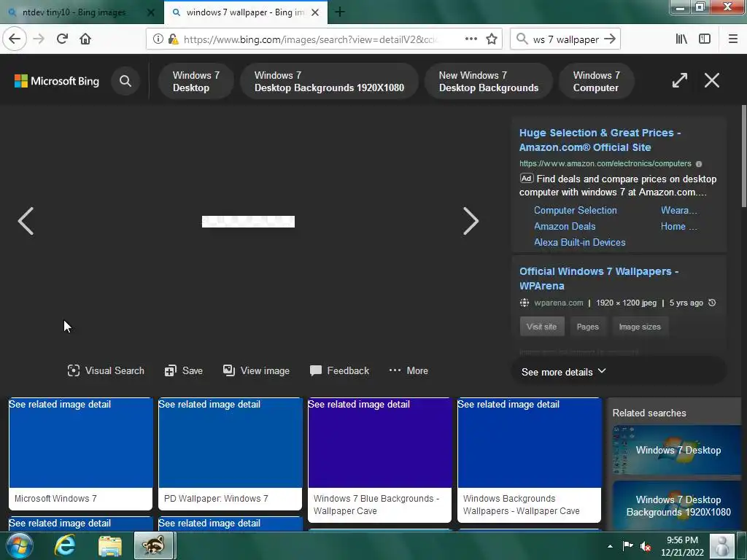The image size is (747, 560).
Task: Launch Internet Explorer from taskbar
Action: pos(65,545)
